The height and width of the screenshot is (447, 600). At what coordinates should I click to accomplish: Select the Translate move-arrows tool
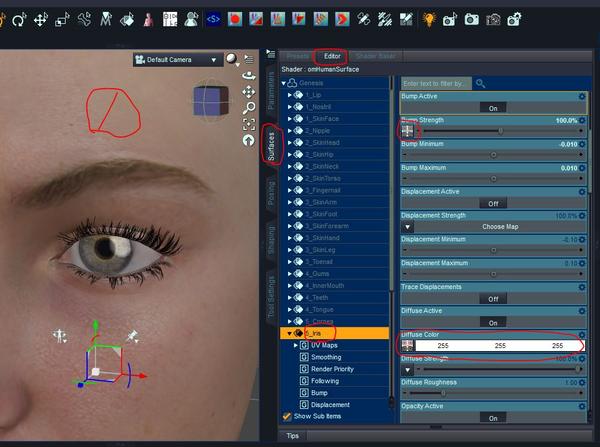pyautogui.click(x=41, y=19)
